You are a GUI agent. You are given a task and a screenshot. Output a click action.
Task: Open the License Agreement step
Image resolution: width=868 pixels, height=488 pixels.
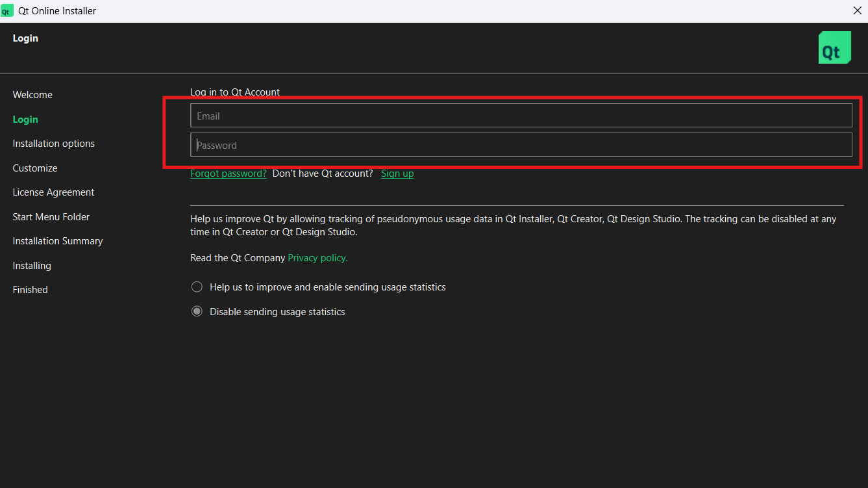tap(53, 192)
